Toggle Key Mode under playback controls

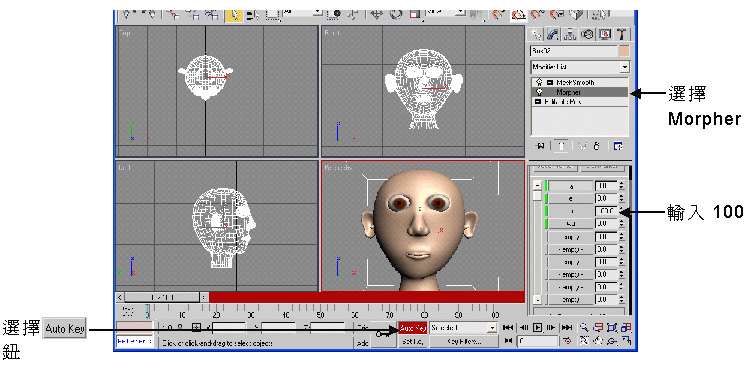(x=508, y=341)
